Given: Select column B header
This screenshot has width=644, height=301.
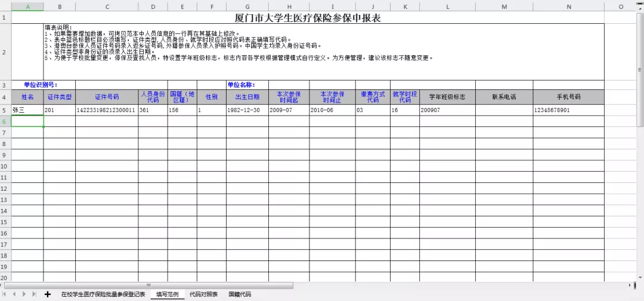Looking at the screenshot, I should point(60,7).
